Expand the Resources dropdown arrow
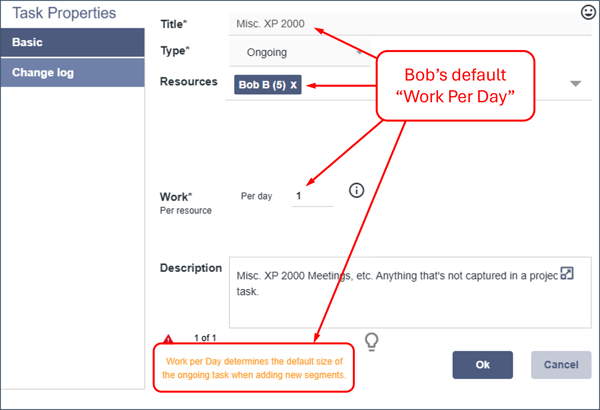600x410 pixels. (x=576, y=83)
